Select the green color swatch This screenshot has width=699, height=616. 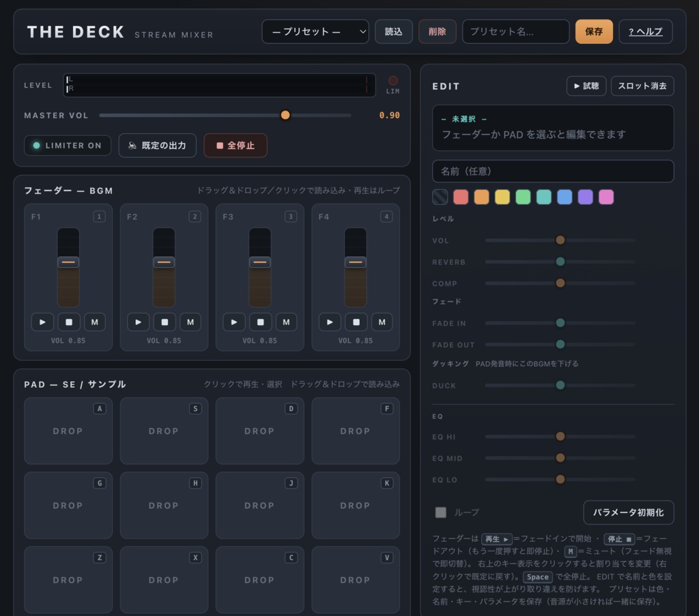click(x=524, y=197)
